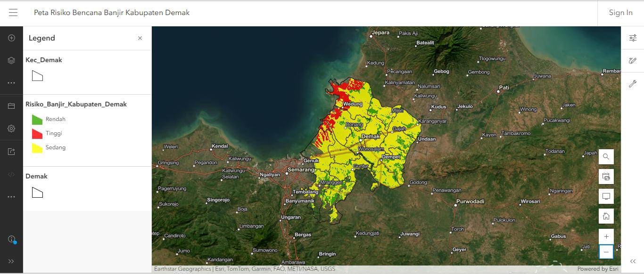Click the Demak city label on map
The image size is (644, 274).
coord(370,137)
